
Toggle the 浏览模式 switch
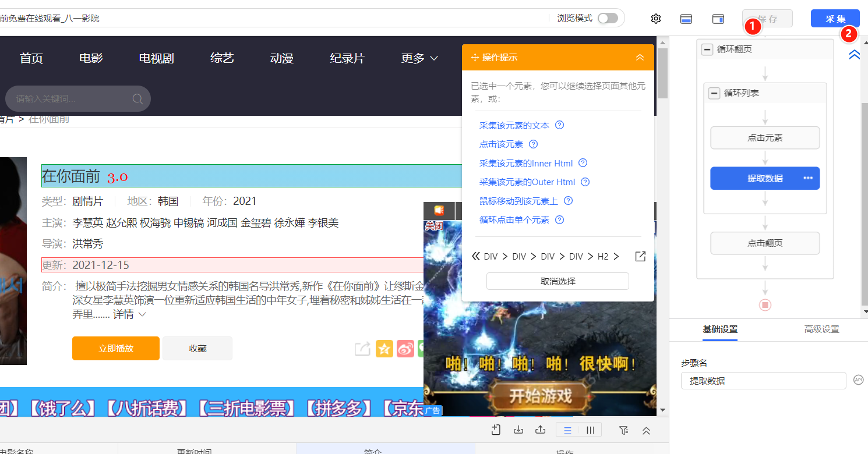tap(608, 18)
